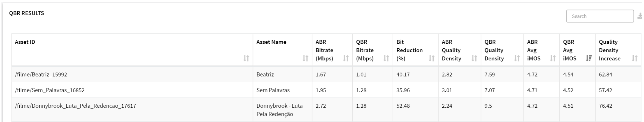Select the /filme/Sem_Palavras_16852 asset ID
644x122 pixels.
pyautogui.click(x=50, y=90)
